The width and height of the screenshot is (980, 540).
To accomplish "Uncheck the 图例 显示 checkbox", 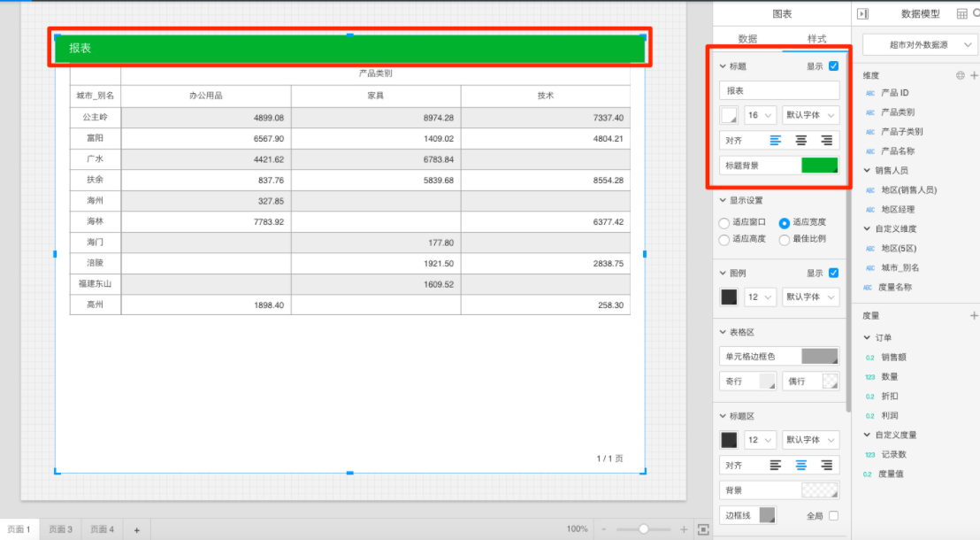I will click(834, 273).
